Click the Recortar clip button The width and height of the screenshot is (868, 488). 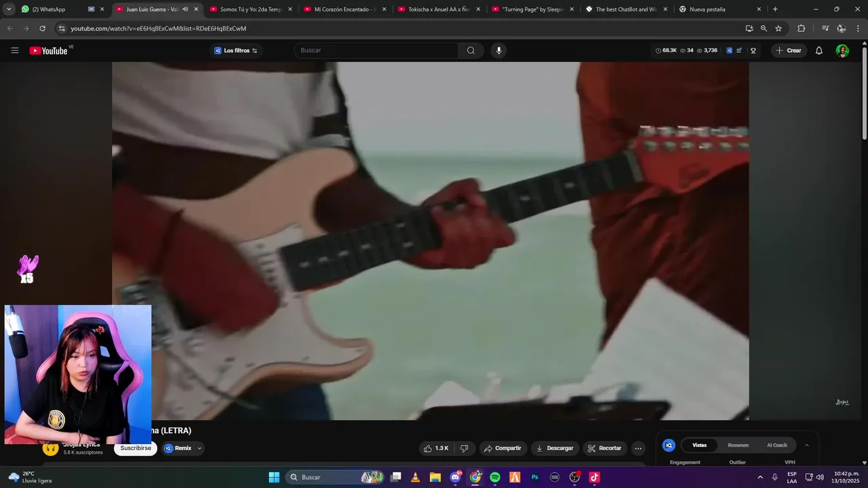[604, 448]
